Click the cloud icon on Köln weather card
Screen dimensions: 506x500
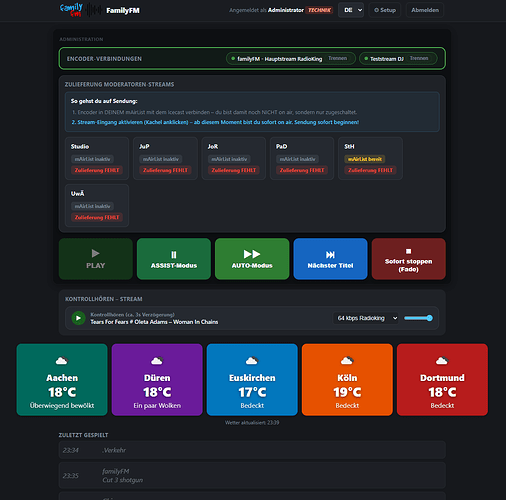(347, 360)
